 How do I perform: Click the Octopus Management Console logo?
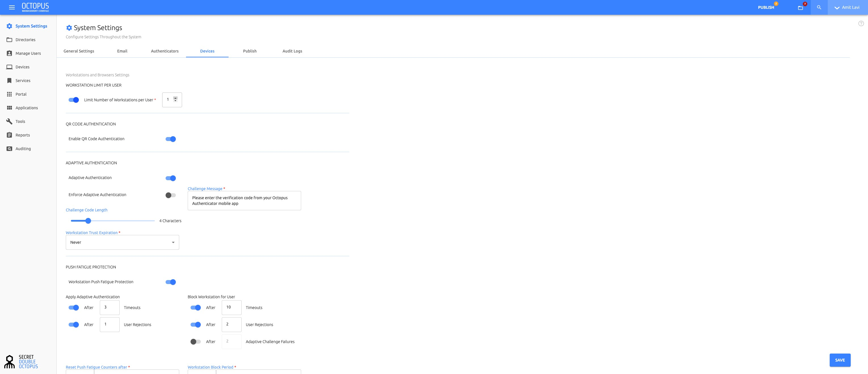[x=35, y=7]
